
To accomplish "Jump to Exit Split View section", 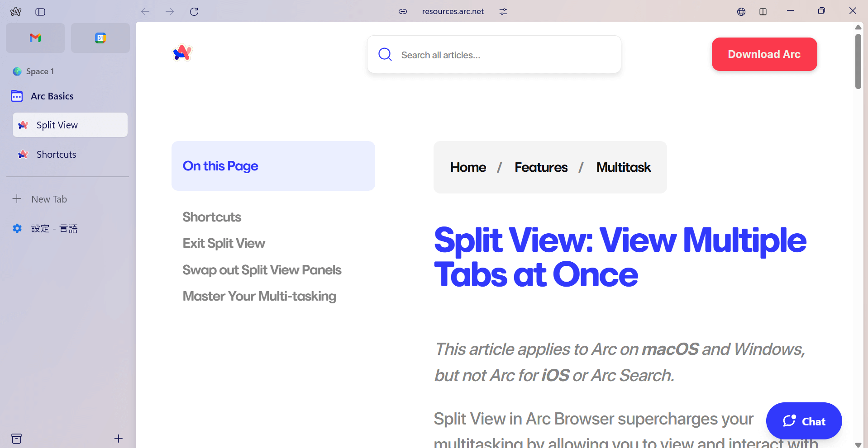I will click(224, 243).
